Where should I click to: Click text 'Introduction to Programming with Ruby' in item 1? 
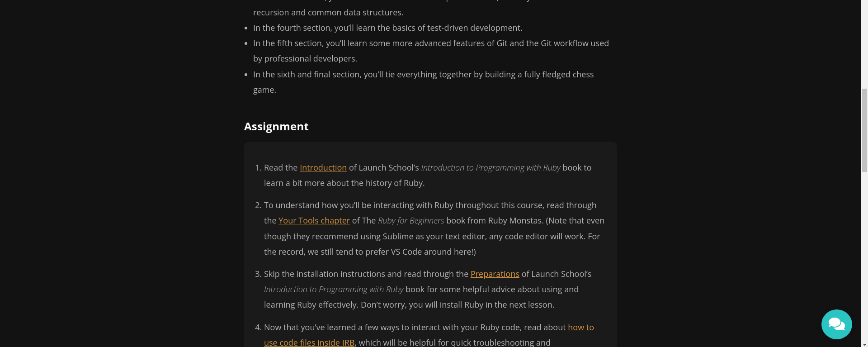[491, 167]
